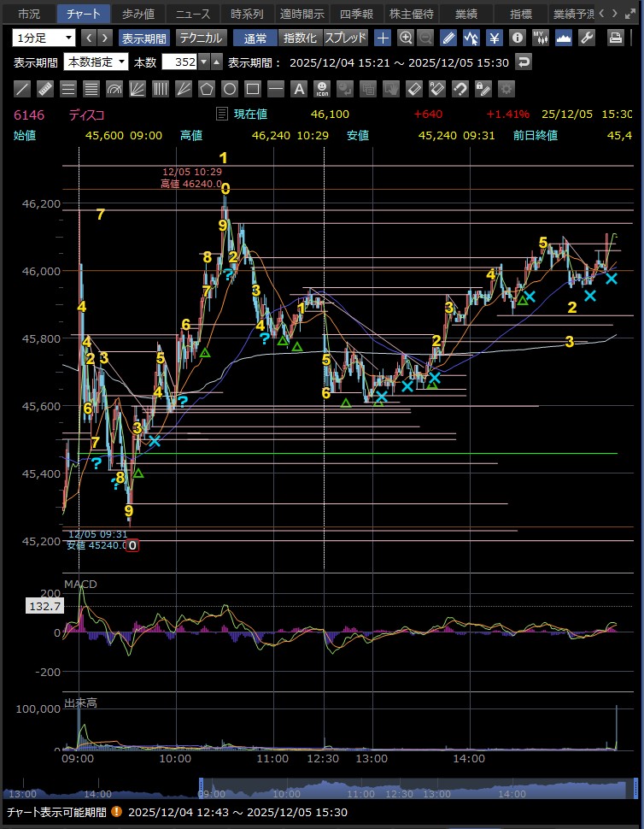Click the printer icon
This screenshot has height=829, width=644.
615,38
